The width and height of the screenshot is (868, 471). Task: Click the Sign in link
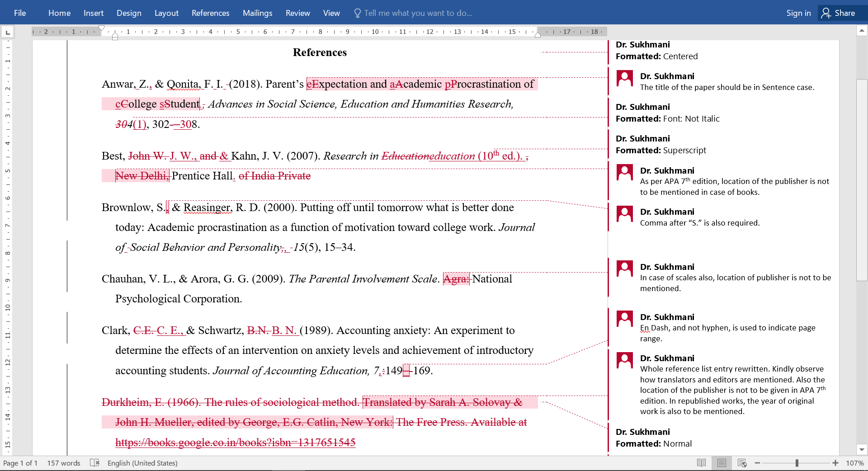[798, 13]
